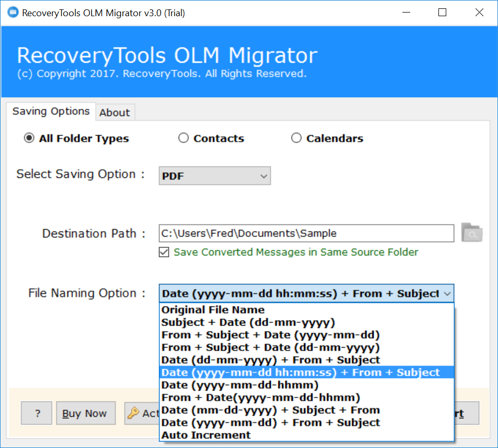This screenshot has width=498, height=448.
Task: Maximize the OLM Migrator window
Action: click(442, 13)
